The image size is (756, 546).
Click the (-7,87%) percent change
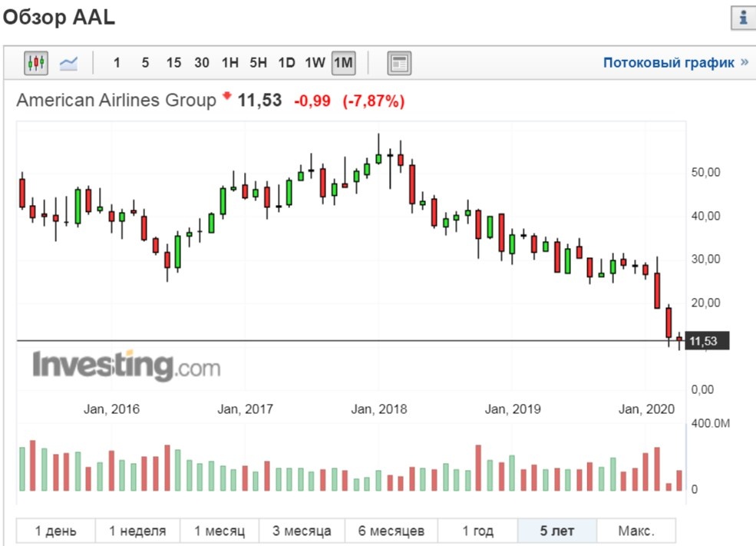point(374,101)
